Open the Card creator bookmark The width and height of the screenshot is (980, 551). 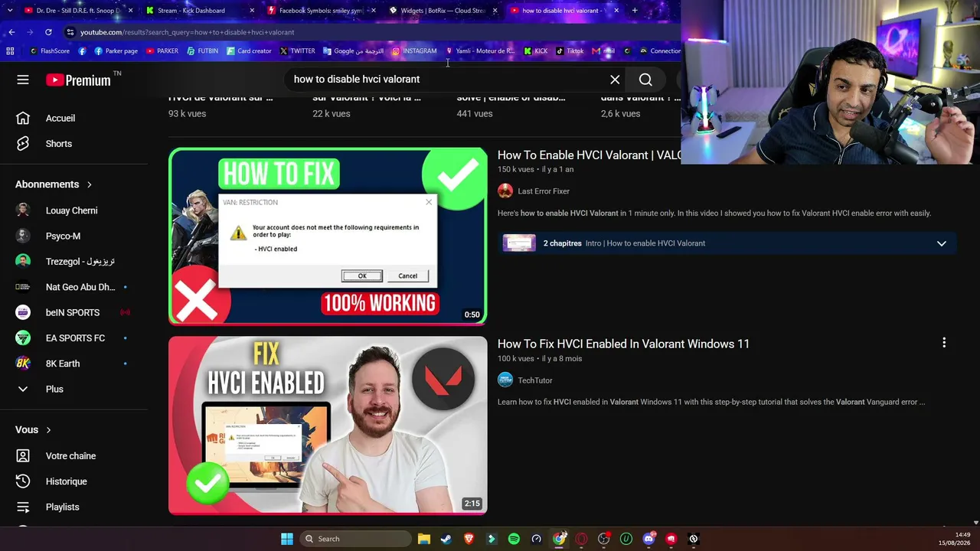click(249, 51)
